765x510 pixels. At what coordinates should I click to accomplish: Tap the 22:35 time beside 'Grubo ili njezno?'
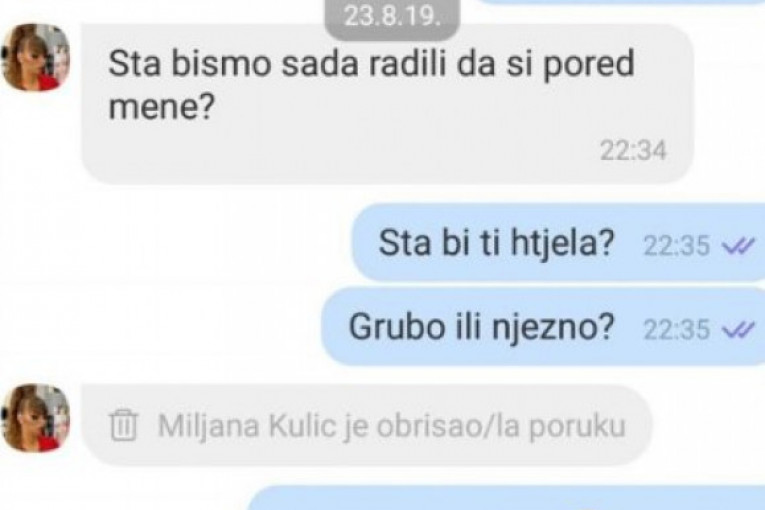click(676, 330)
